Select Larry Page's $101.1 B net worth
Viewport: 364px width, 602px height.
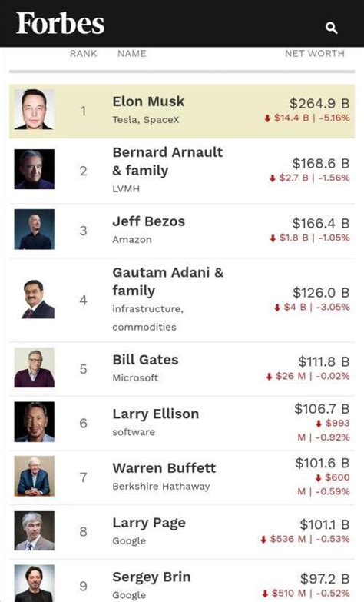coord(325,524)
